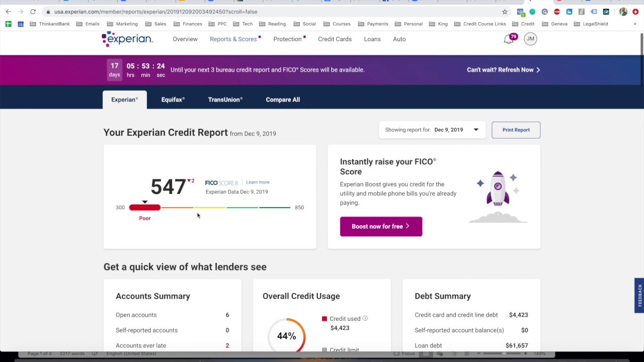
Task: Open the Emails bookmarks folder
Action: [88, 24]
